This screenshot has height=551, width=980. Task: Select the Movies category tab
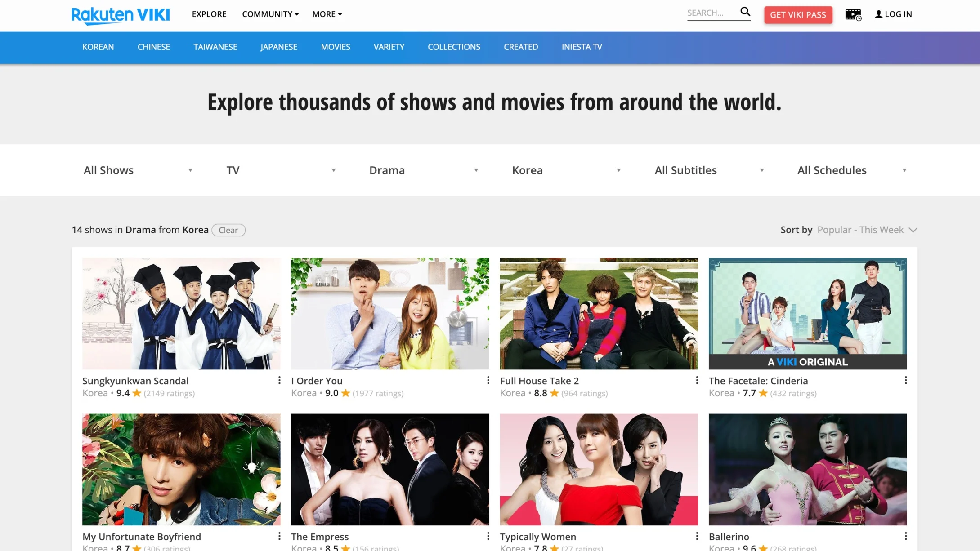point(336,47)
